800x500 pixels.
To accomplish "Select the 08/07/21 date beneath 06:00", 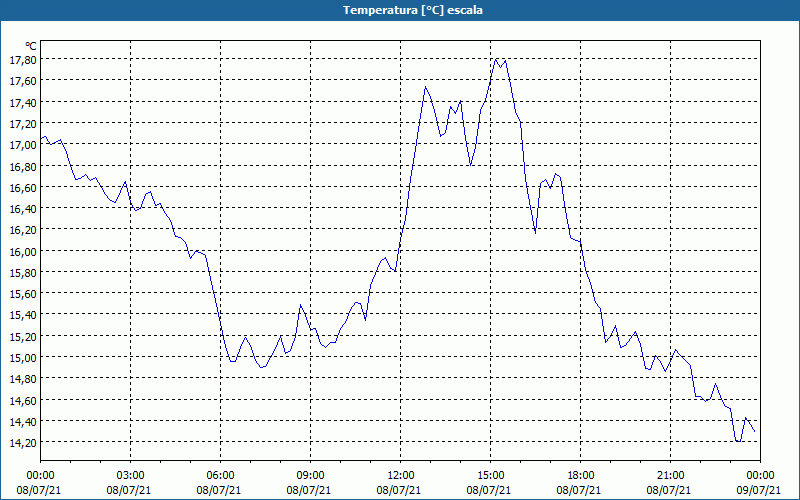I will [x=219, y=490].
